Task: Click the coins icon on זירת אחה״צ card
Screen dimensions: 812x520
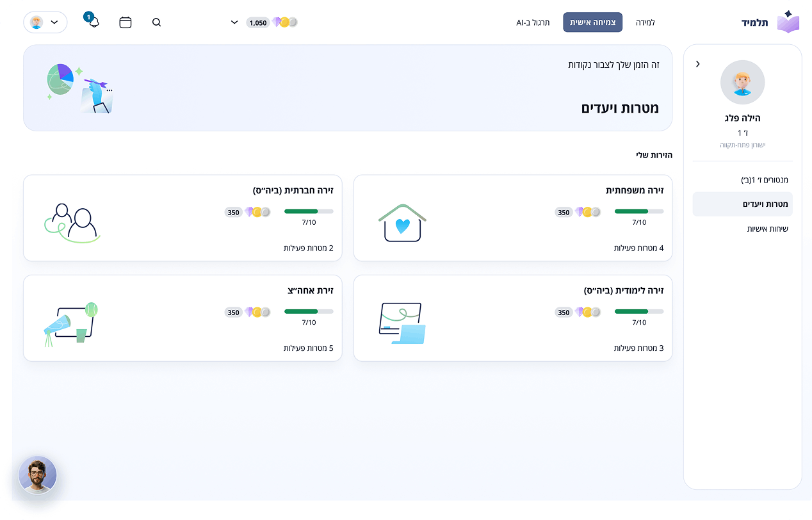Action: 257,313
